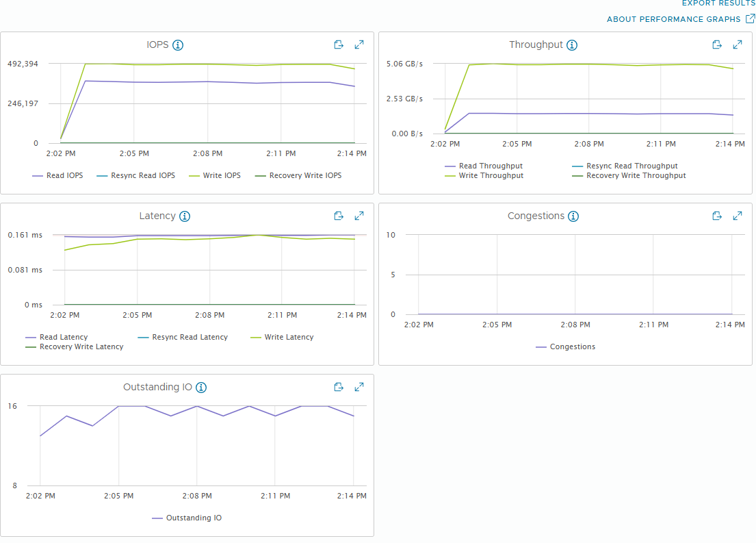Click the Recovery Write IOPS legend item
756x543 pixels.
pos(305,176)
